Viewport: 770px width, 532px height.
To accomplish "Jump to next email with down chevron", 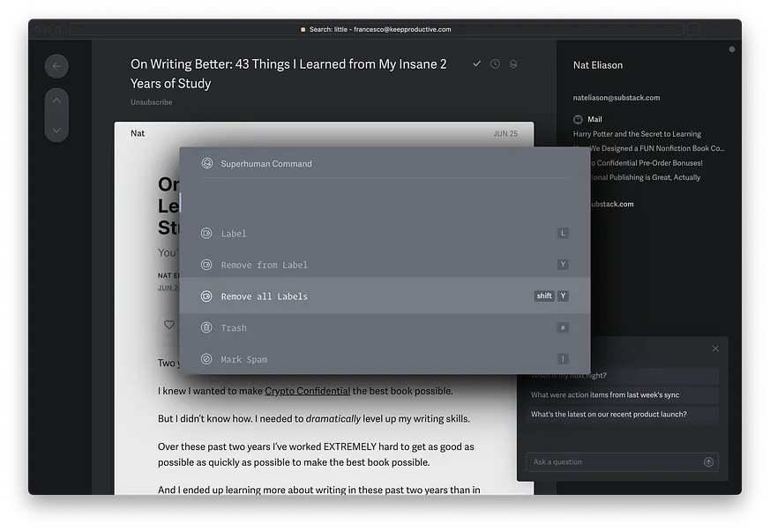I will point(56,131).
